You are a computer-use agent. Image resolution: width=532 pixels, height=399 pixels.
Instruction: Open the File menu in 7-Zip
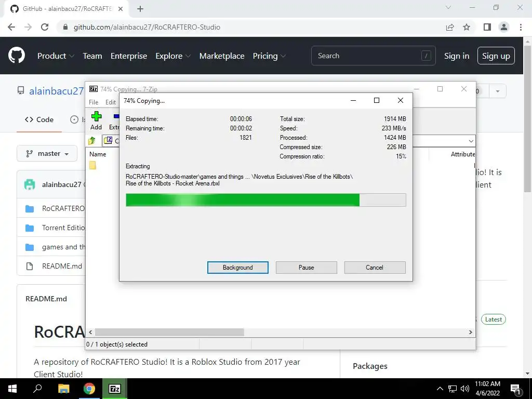[x=94, y=102]
